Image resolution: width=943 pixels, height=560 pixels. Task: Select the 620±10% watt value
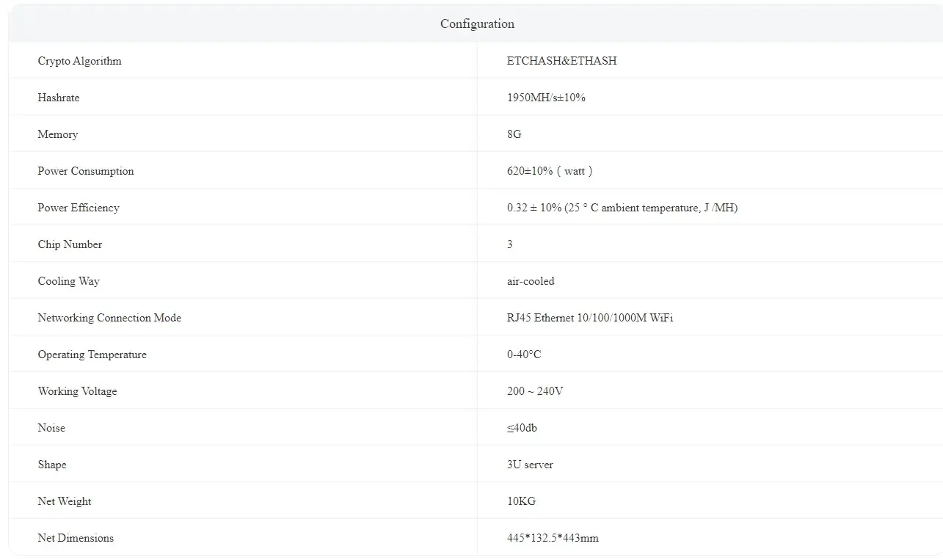click(550, 171)
